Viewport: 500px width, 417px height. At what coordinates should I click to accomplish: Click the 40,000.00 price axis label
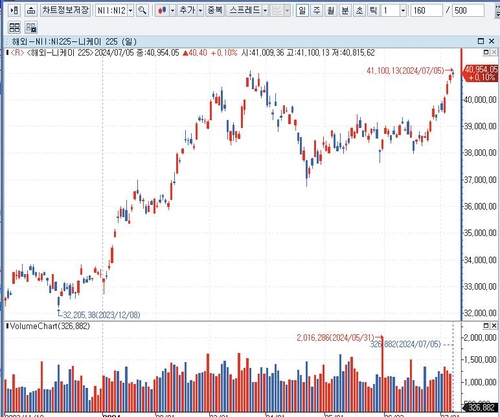[x=480, y=100]
